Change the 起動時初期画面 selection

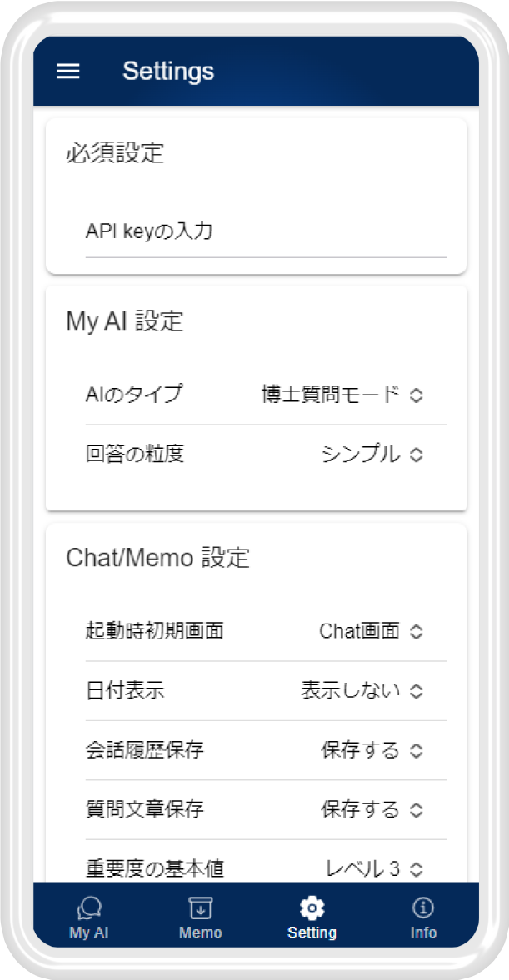370,631
